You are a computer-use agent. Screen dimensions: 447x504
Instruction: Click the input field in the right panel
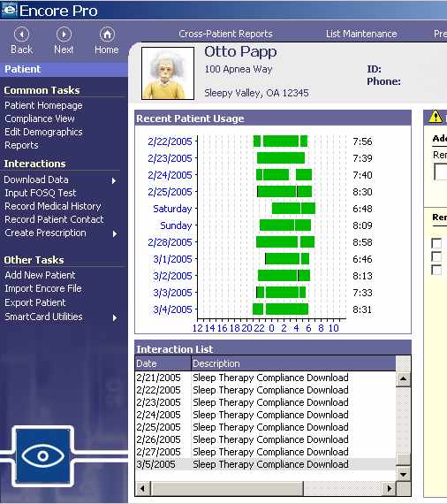click(440, 172)
